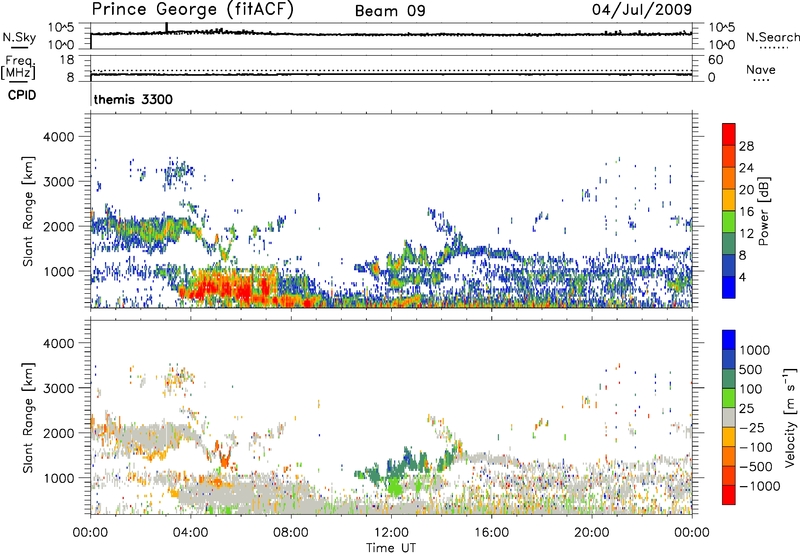Click the 'Beam 09' label

point(390,11)
